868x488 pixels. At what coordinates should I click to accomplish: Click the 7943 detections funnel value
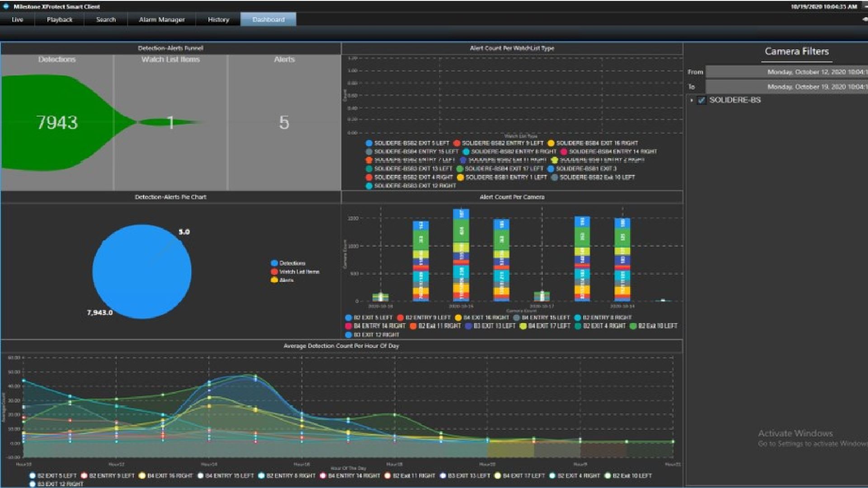(x=57, y=122)
